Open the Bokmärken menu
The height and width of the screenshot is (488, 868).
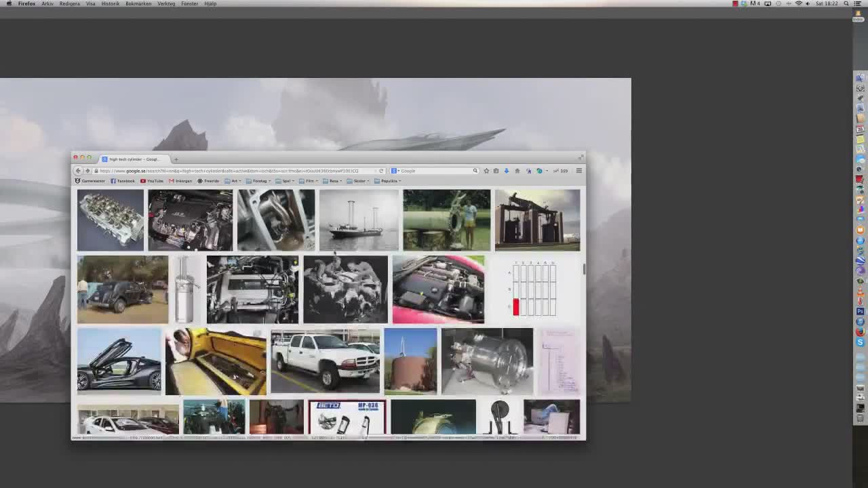[138, 3]
